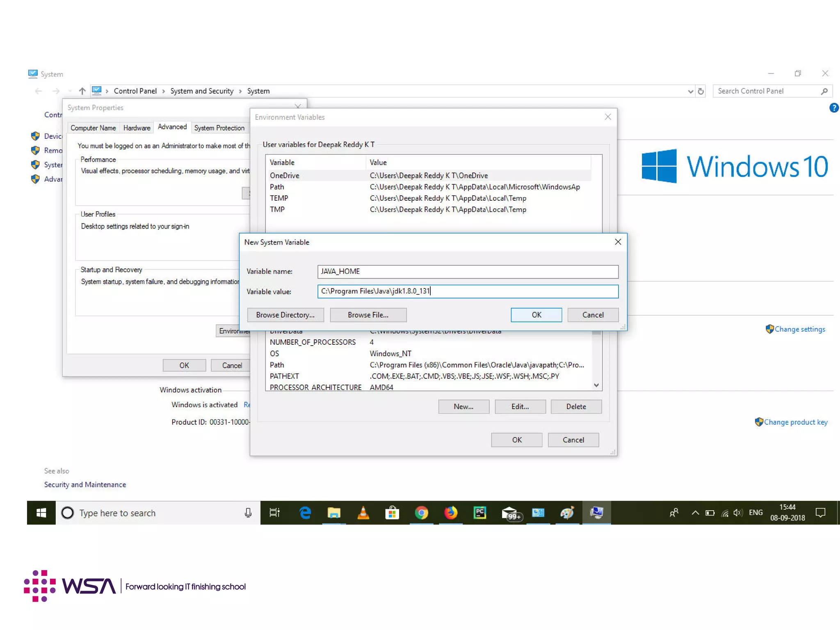The image size is (840, 630).
Task: Open Control Panel breadcrumb
Action: [135, 91]
